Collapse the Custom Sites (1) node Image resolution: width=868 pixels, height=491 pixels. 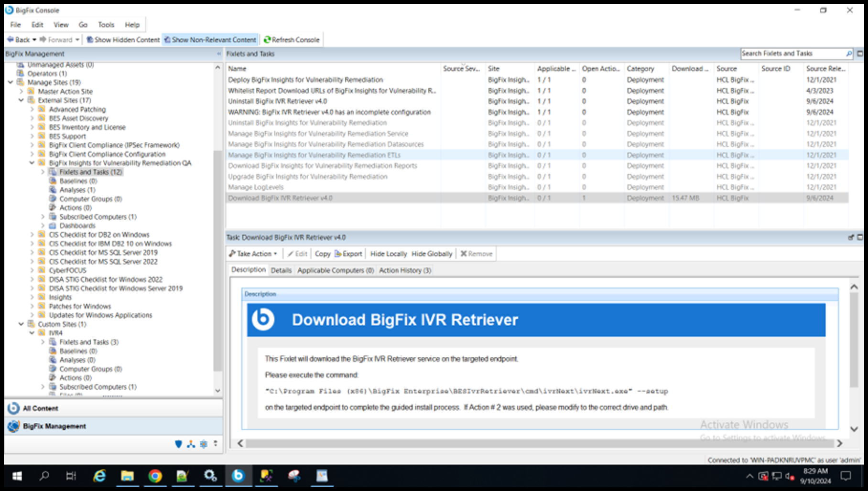(x=21, y=324)
